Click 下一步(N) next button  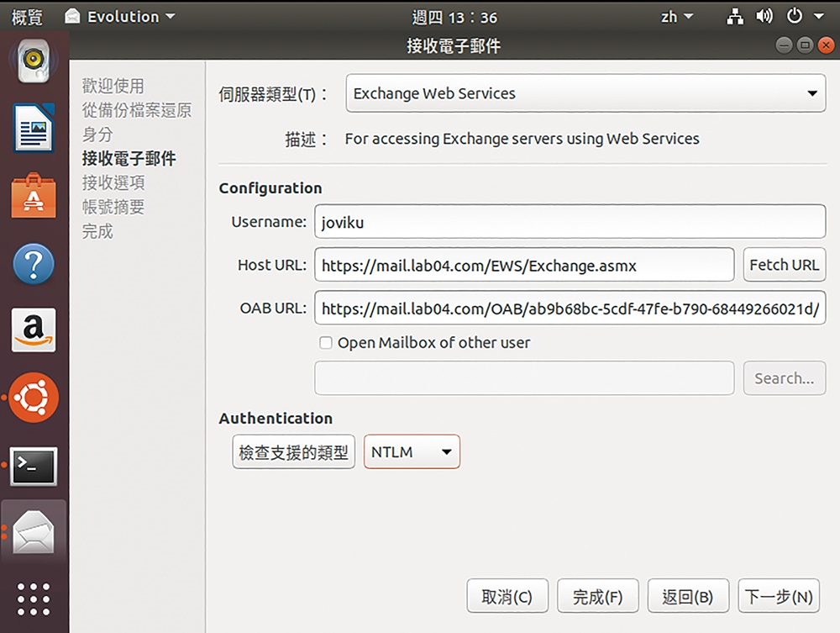click(779, 595)
